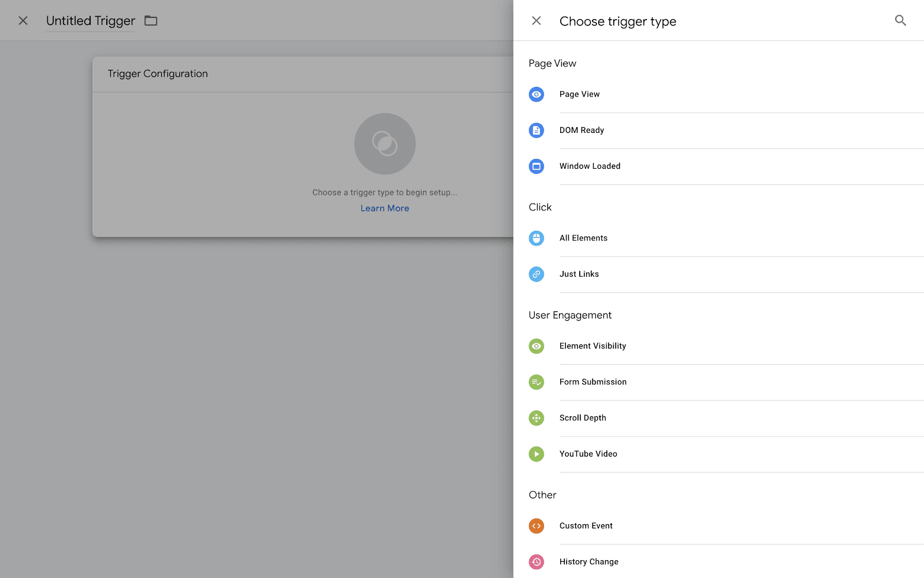Click the Window Loaded trigger icon

coord(536,166)
